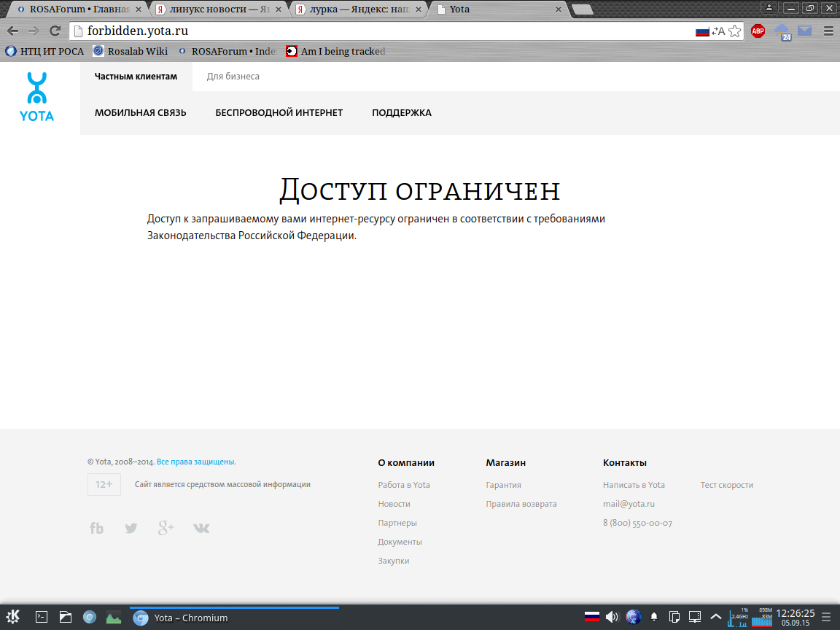Select the Частным клиентам tab
This screenshot has width=840, height=630.
136,76
